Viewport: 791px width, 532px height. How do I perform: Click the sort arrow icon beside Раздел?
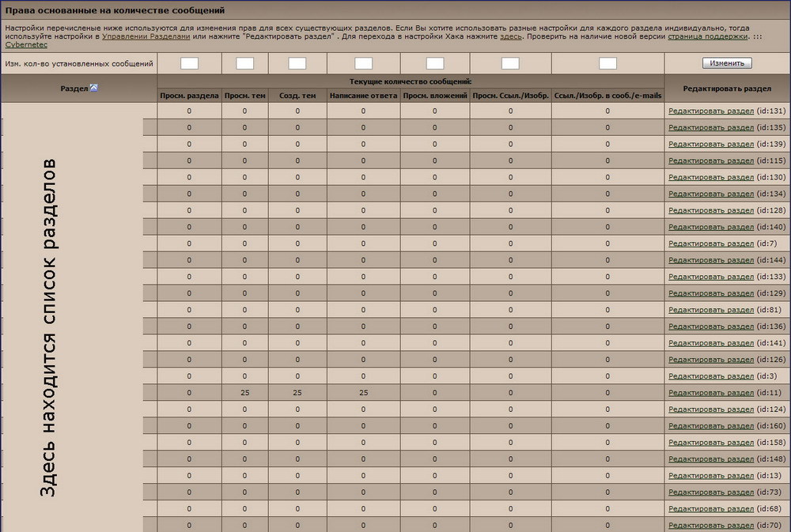point(94,89)
